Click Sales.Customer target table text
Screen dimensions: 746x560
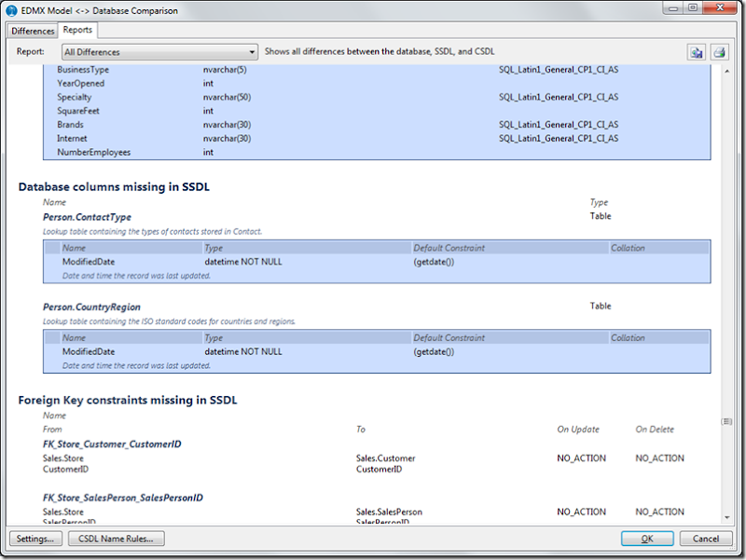point(385,458)
